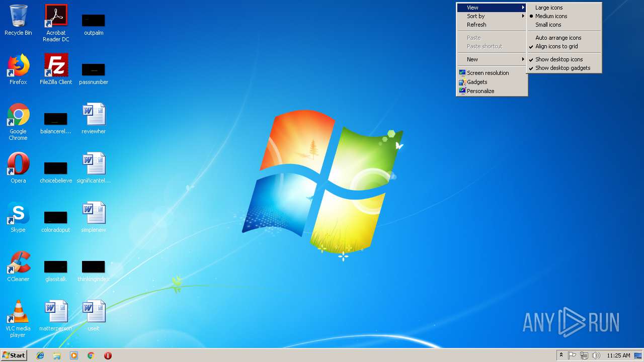Click the Show desktop corner button
This screenshot has height=362, width=644.
(638, 355)
